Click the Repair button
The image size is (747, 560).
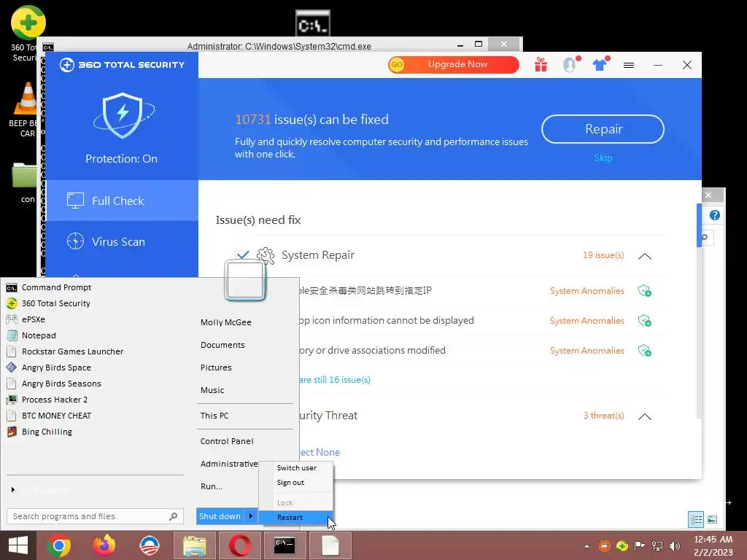tap(603, 129)
